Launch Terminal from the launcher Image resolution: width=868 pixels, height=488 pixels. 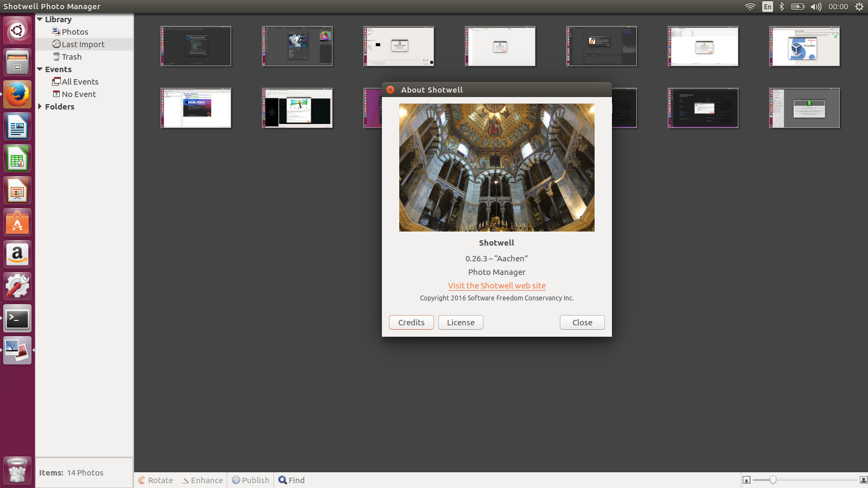click(17, 318)
